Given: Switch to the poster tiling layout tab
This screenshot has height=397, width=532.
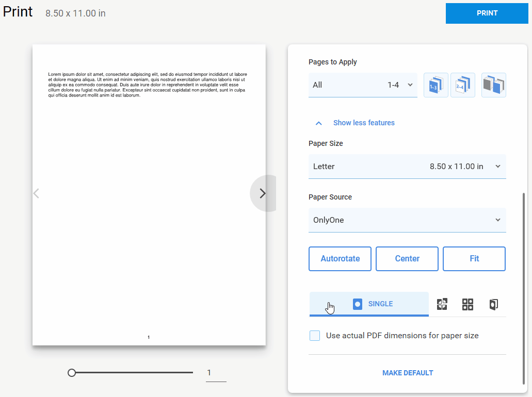Looking at the screenshot, I should click(x=442, y=304).
